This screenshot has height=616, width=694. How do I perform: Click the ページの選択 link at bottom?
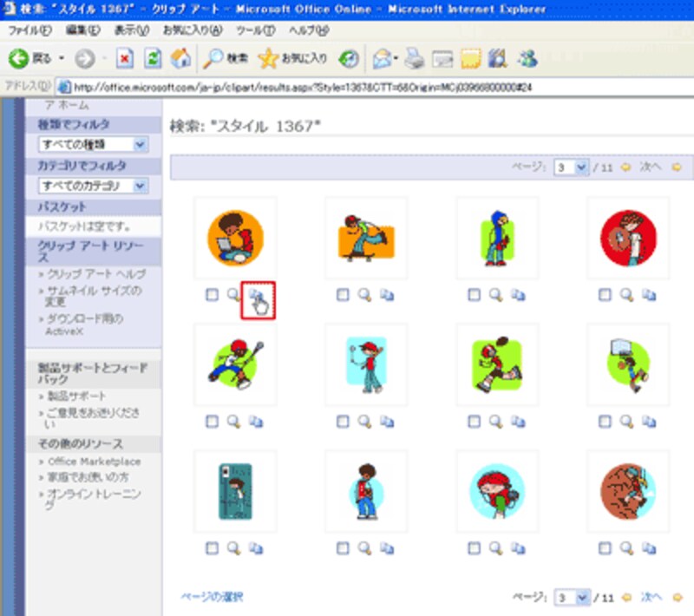click(212, 597)
